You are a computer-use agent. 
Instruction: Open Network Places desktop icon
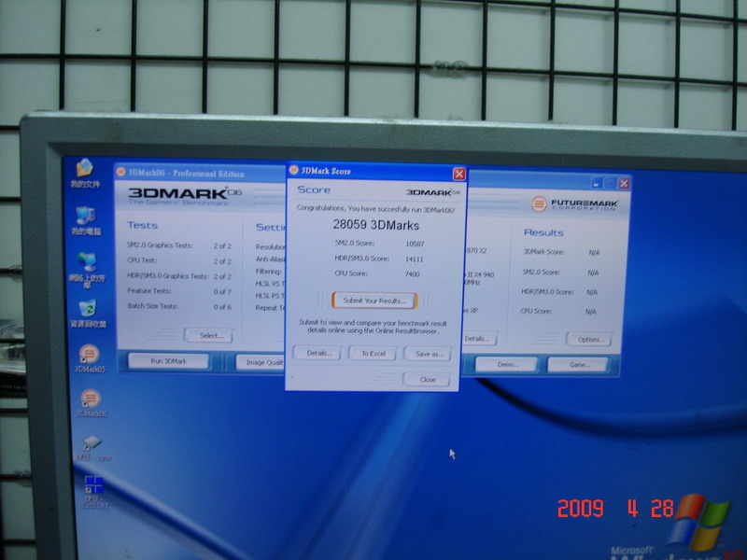pos(87,270)
